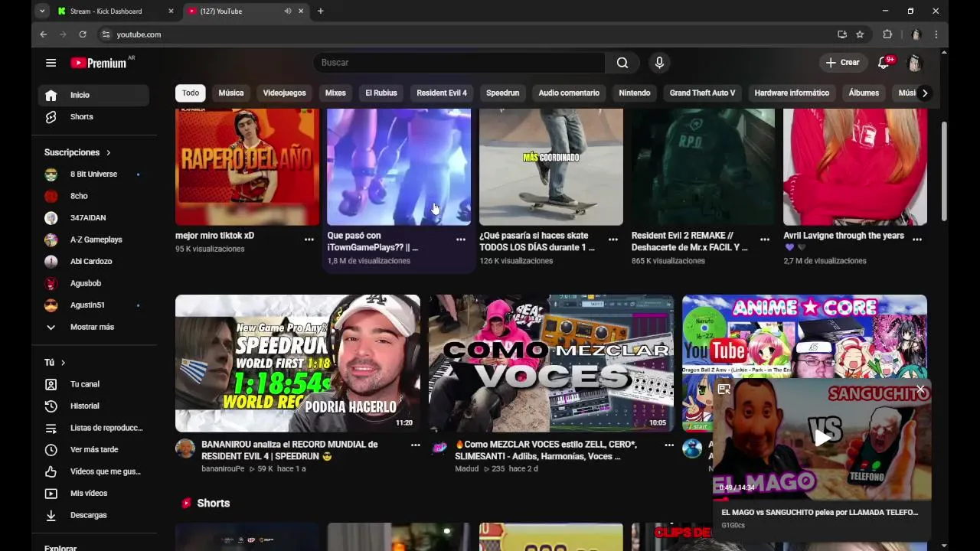Select the El Rubius filter chip
The height and width of the screenshot is (551, 980).
381,93
